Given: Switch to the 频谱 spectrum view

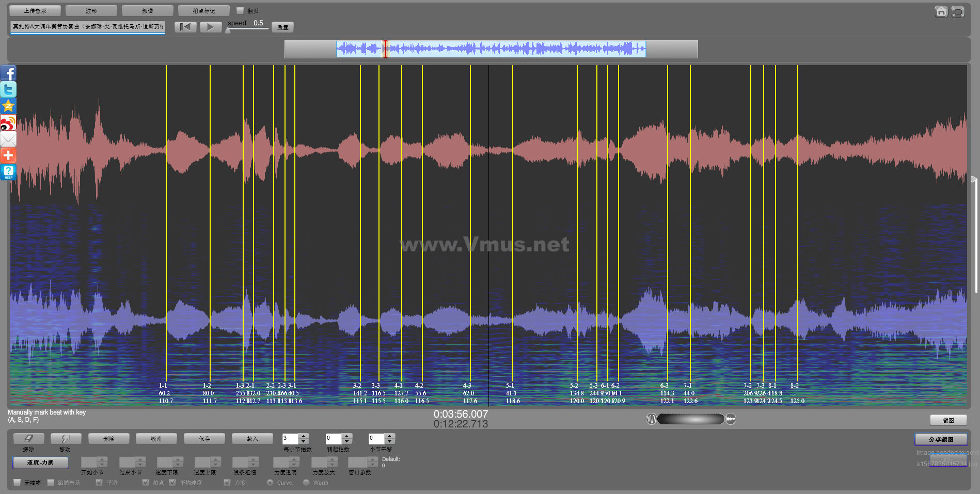Looking at the screenshot, I should click(148, 11).
